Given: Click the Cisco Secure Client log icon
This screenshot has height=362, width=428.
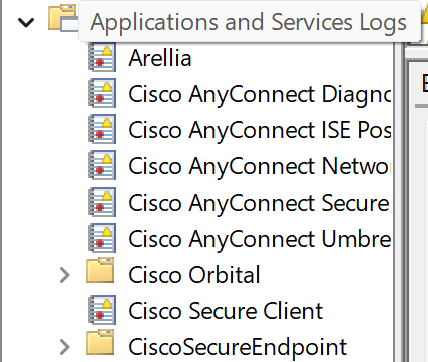Looking at the screenshot, I should [102, 310].
